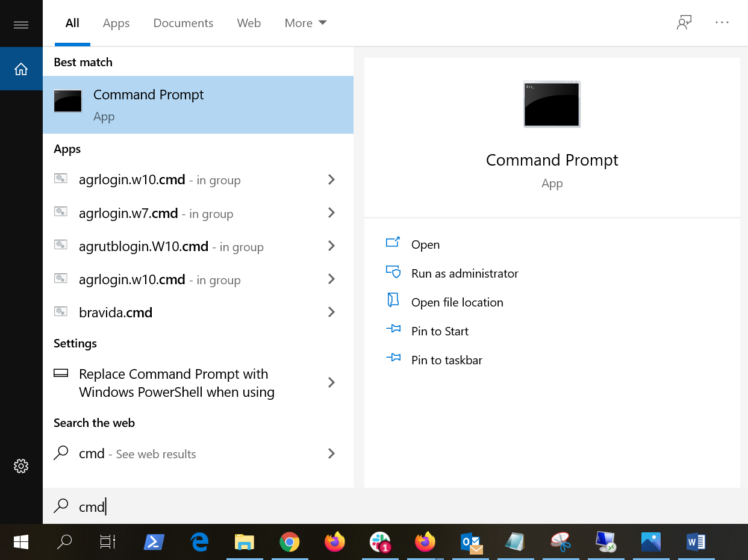The height and width of the screenshot is (560, 748).
Task: Open the settings gear in the sidebar
Action: coord(21,466)
